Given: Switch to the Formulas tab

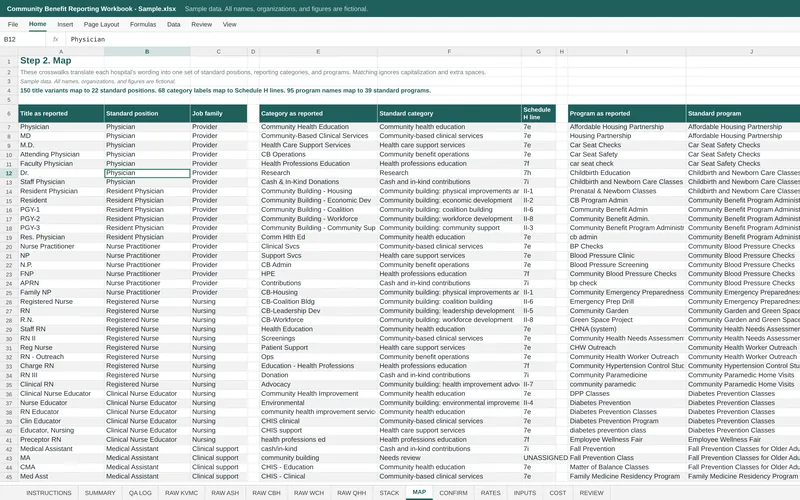Looking at the screenshot, I should tap(143, 24).
